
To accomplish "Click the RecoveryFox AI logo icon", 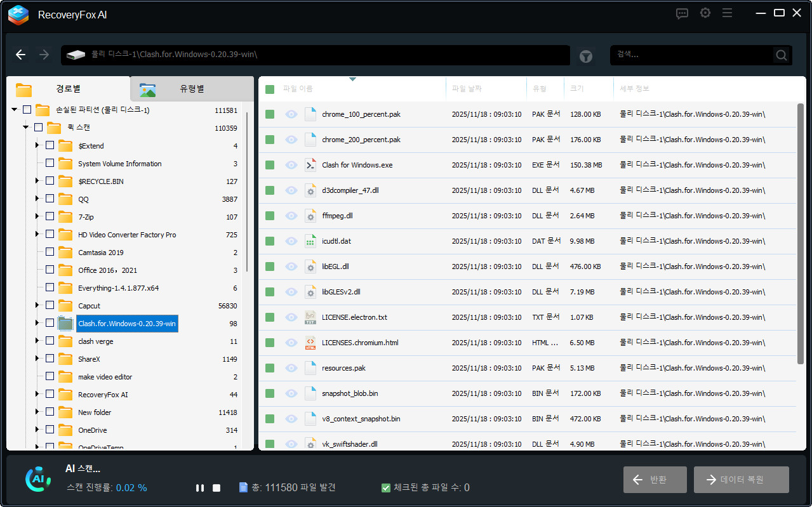I will point(18,15).
